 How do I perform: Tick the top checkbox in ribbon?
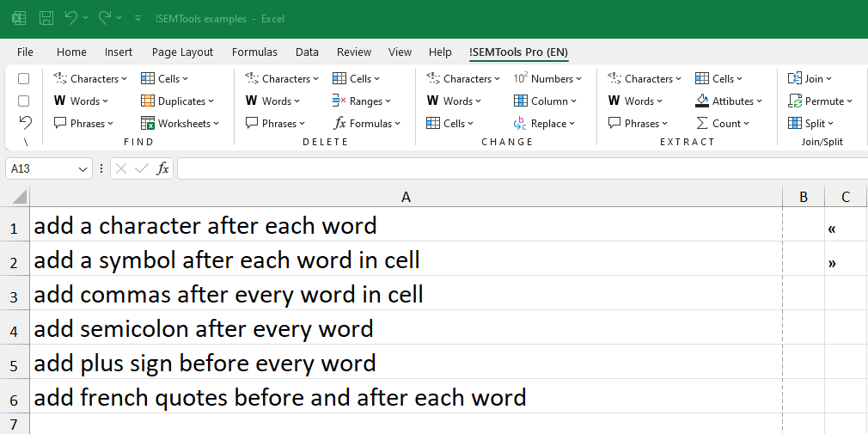pyautogui.click(x=24, y=78)
